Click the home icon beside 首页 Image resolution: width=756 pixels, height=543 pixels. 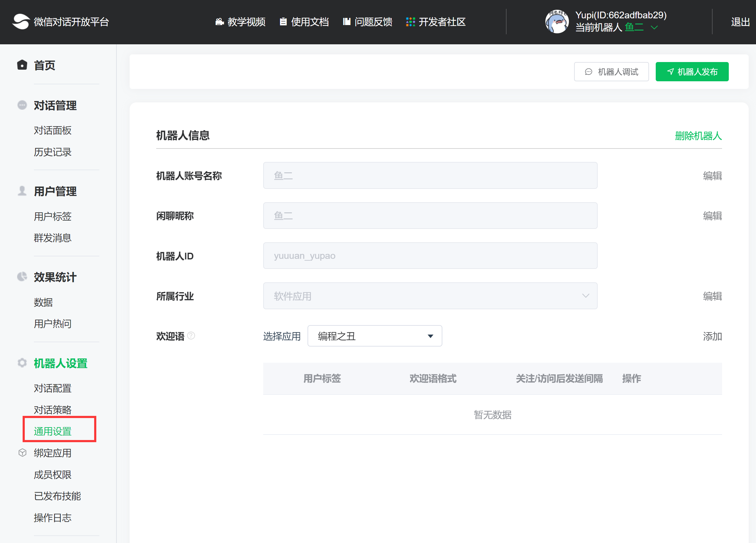click(x=22, y=65)
